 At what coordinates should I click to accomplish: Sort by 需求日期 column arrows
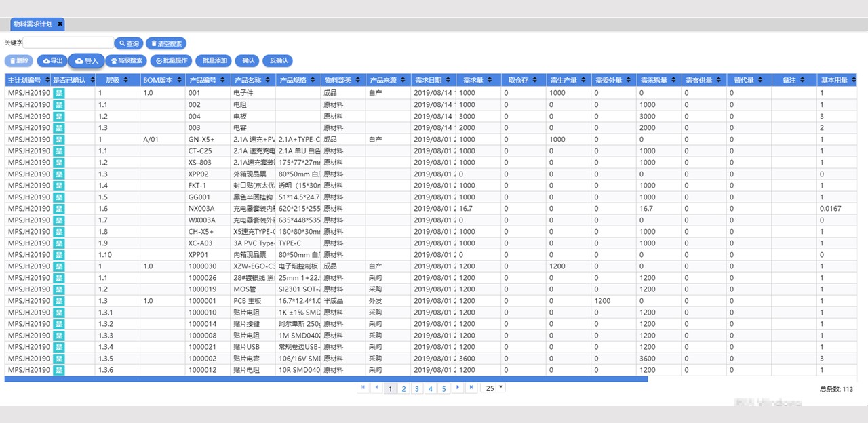coord(448,80)
